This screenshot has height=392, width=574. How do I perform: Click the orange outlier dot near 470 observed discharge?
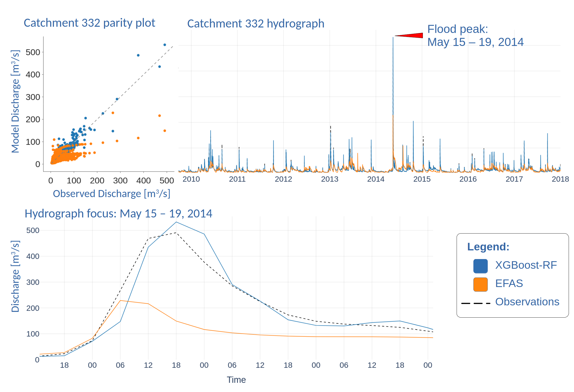(160, 116)
